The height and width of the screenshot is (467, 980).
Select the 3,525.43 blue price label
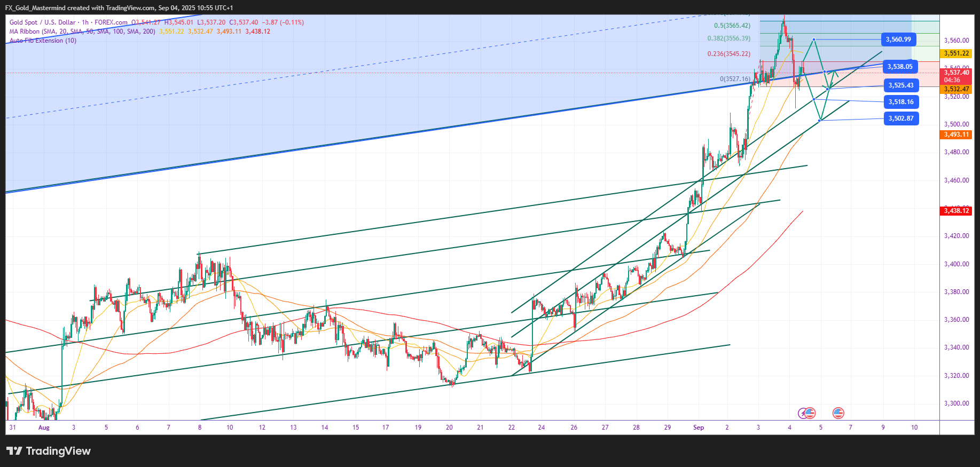click(x=901, y=85)
